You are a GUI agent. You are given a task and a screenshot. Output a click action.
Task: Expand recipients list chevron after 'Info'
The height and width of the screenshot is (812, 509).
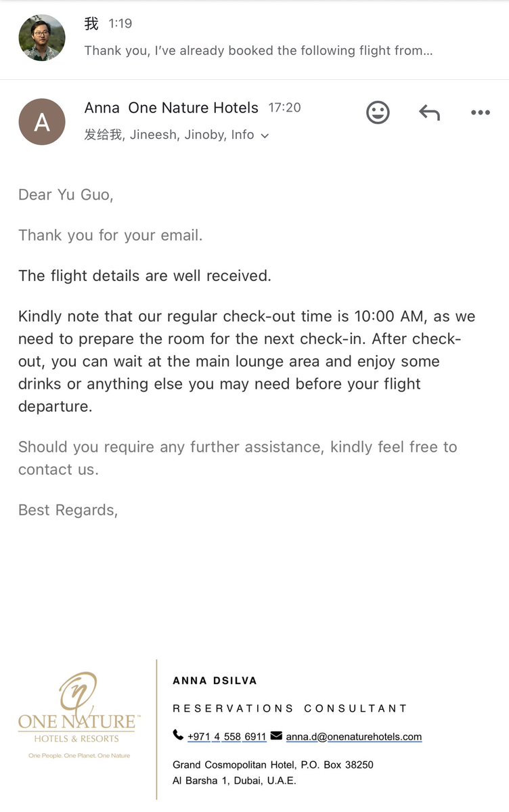265,135
